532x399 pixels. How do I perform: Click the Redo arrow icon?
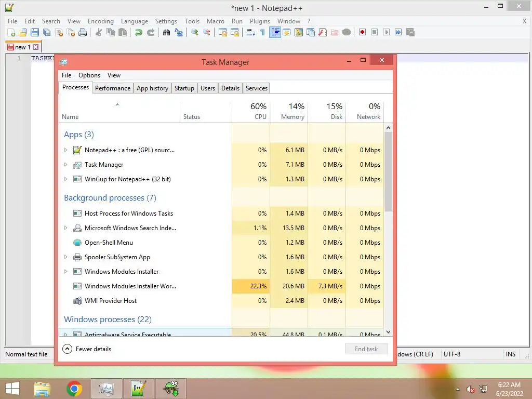click(151, 33)
